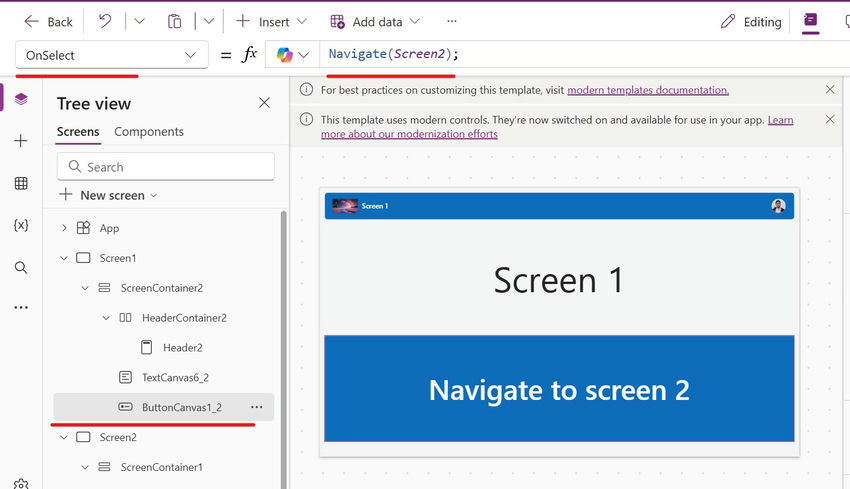Select Screen2 in the tree
The width and height of the screenshot is (850, 489).
(118, 437)
